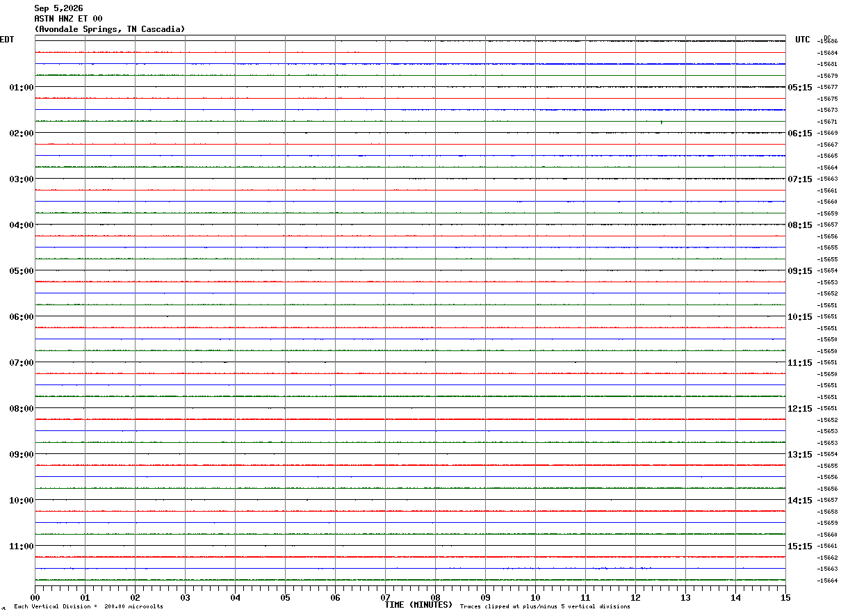Click the DC offset value -15686
The image size is (841, 616).
[828, 41]
